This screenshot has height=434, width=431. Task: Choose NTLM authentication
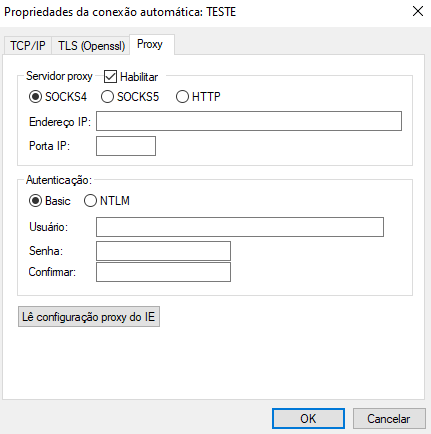click(x=107, y=201)
